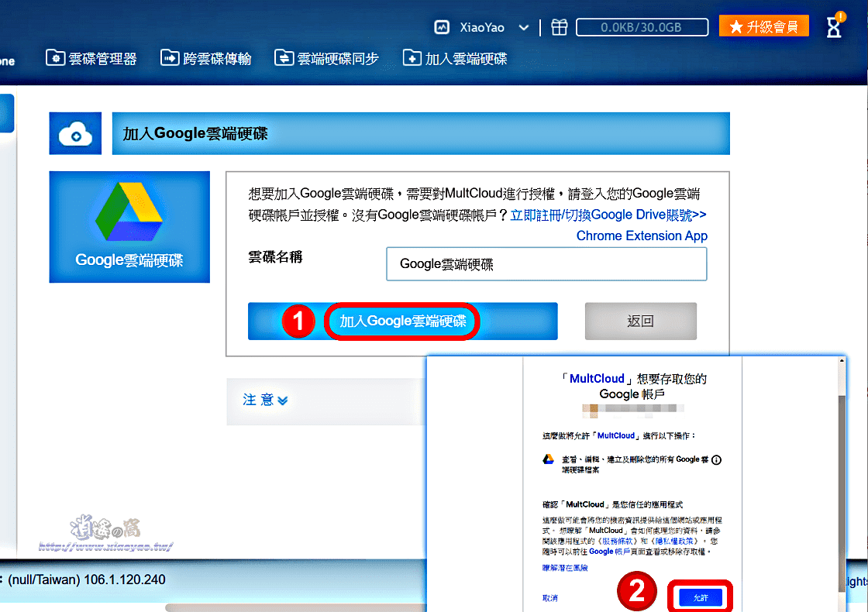Click the consent popup vertical scrollbar
The width and height of the screenshot is (868, 612).
tap(842, 493)
